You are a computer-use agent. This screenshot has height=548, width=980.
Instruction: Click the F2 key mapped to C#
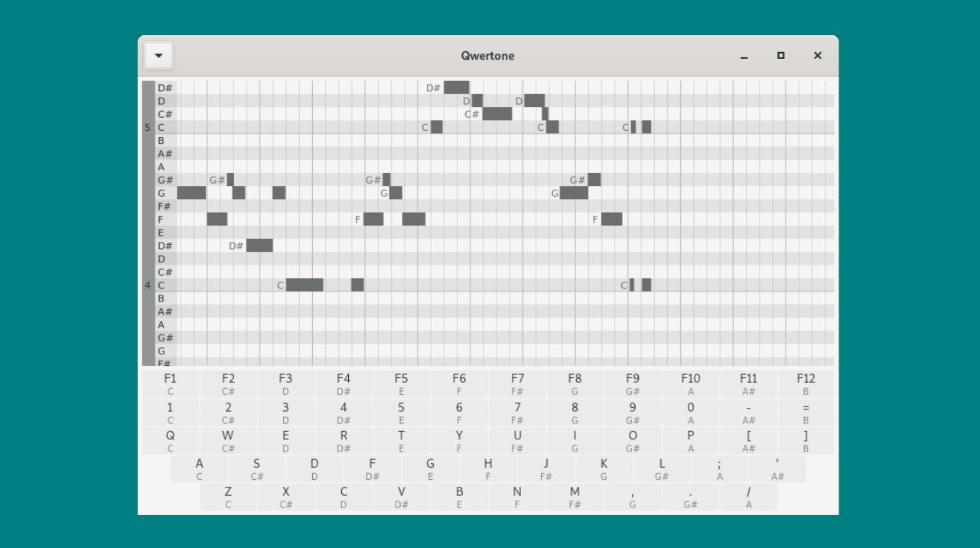[x=228, y=384]
